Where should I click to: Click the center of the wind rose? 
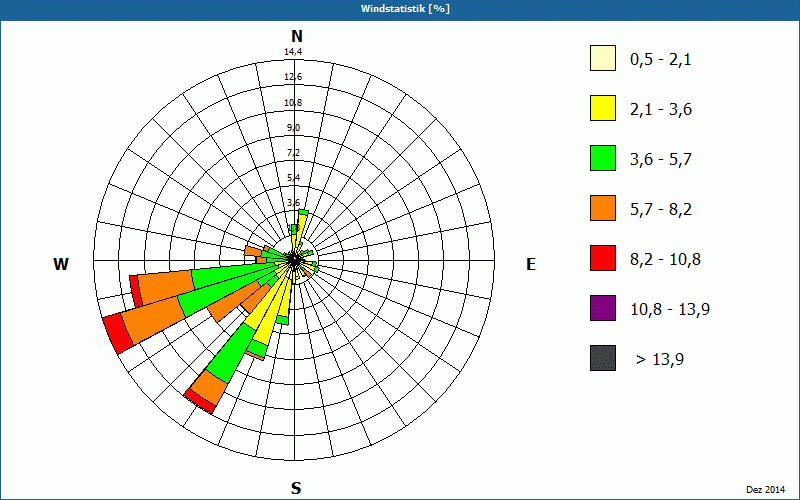(x=294, y=260)
